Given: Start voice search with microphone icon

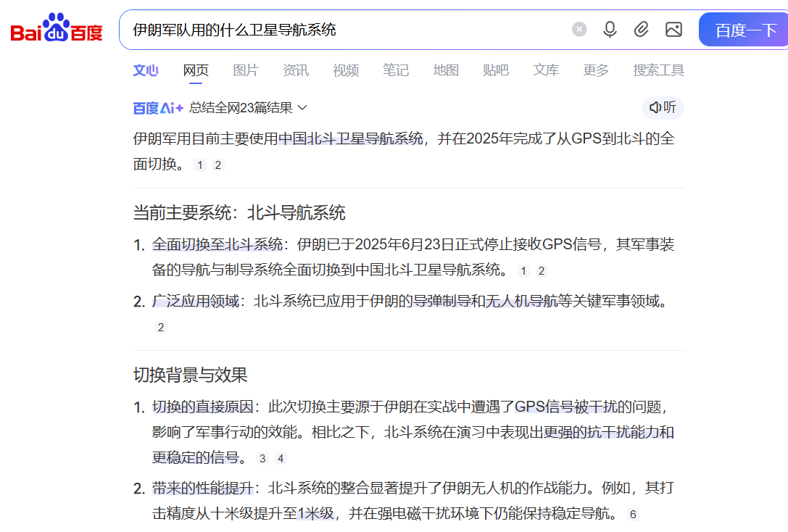Looking at the screenshot, I should click(610, 30).
